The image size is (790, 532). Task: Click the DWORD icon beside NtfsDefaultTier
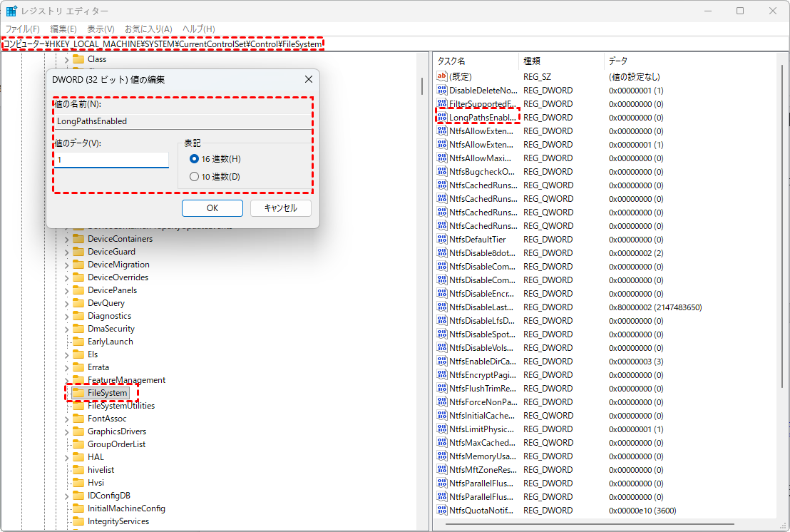click(x=442, y=240)
